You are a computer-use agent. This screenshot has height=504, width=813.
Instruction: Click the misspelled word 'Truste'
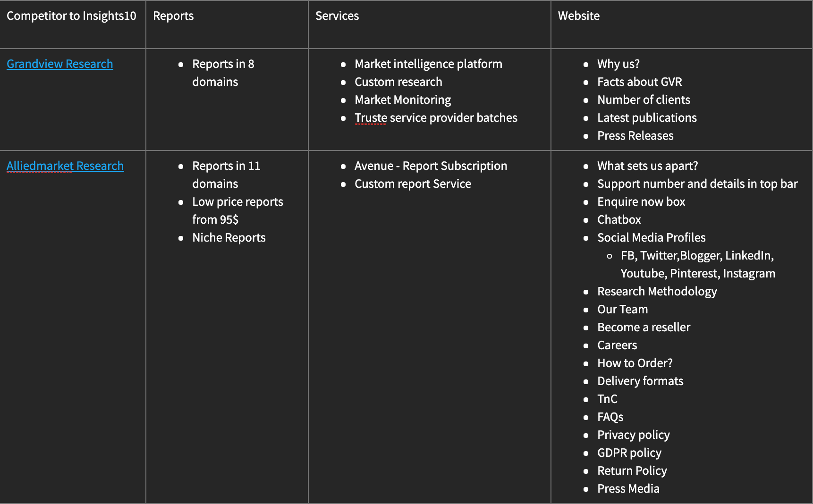pyautogui.click(x=371, y=118)
